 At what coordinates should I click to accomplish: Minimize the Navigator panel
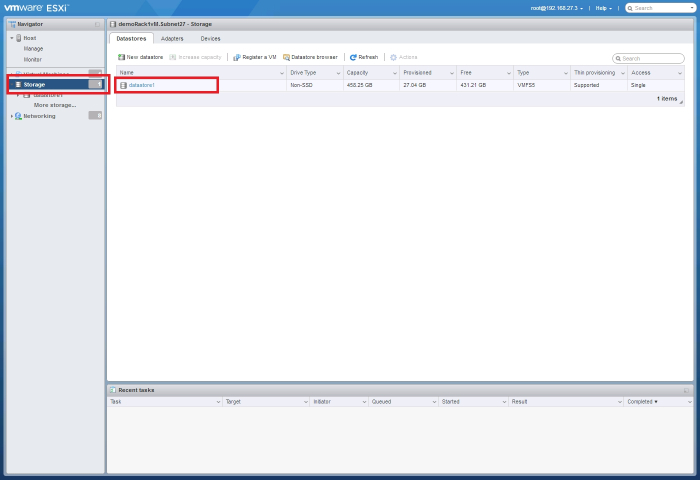click(x=97, y=25)
